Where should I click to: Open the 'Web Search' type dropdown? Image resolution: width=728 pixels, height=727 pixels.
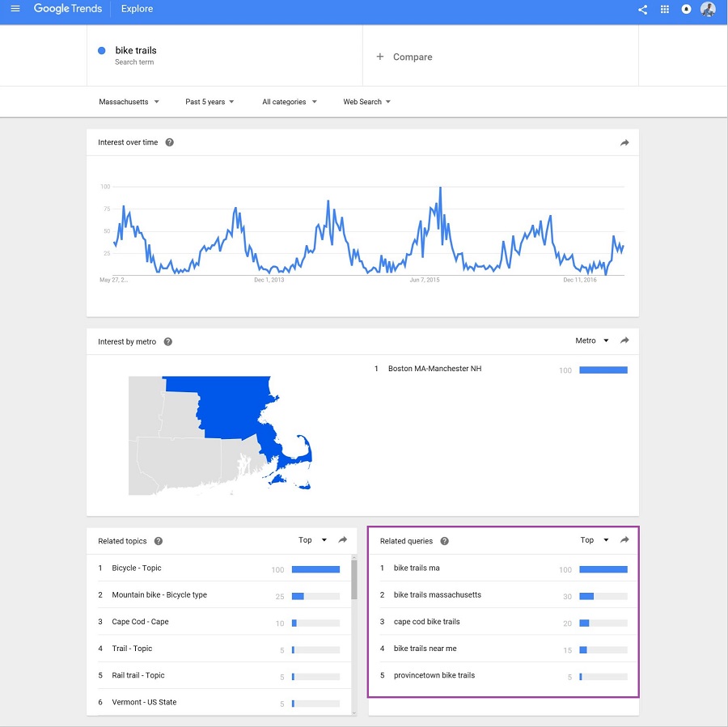[x=366, y=102]
